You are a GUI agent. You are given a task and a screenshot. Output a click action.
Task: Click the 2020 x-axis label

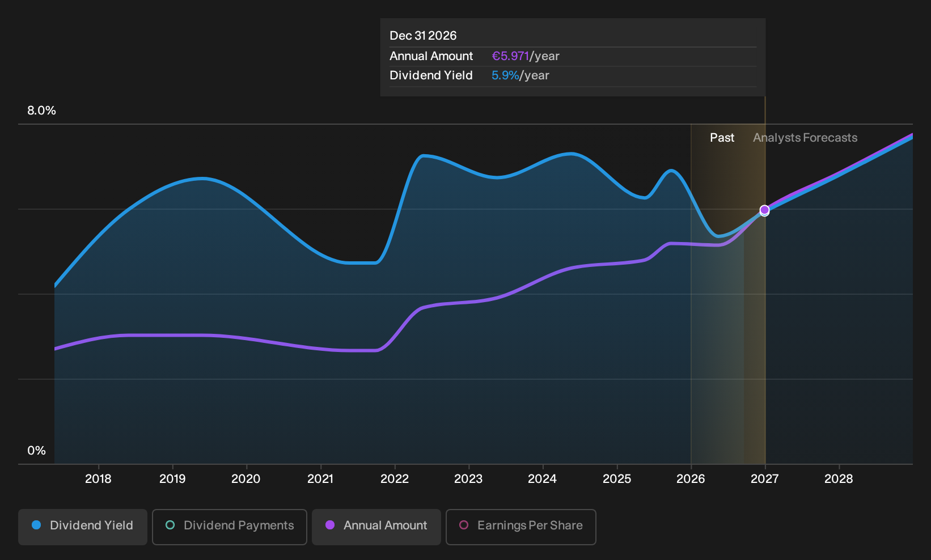tap(246, 479)
